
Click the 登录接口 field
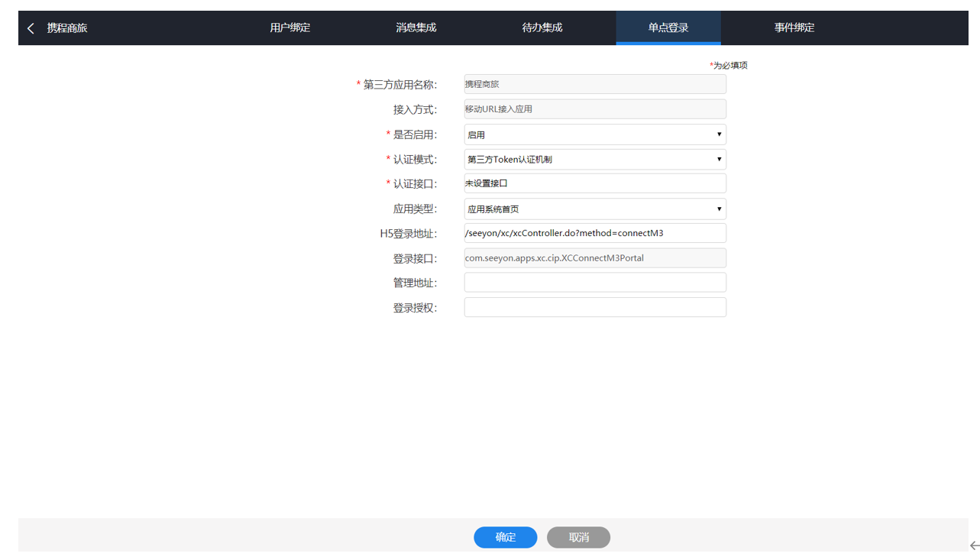(x=594, y=258)
